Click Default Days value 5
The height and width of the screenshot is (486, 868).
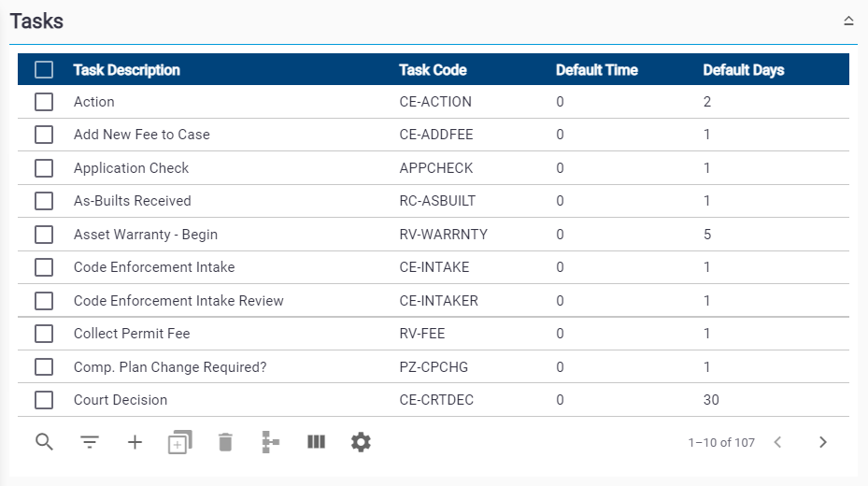click(707, 235)
